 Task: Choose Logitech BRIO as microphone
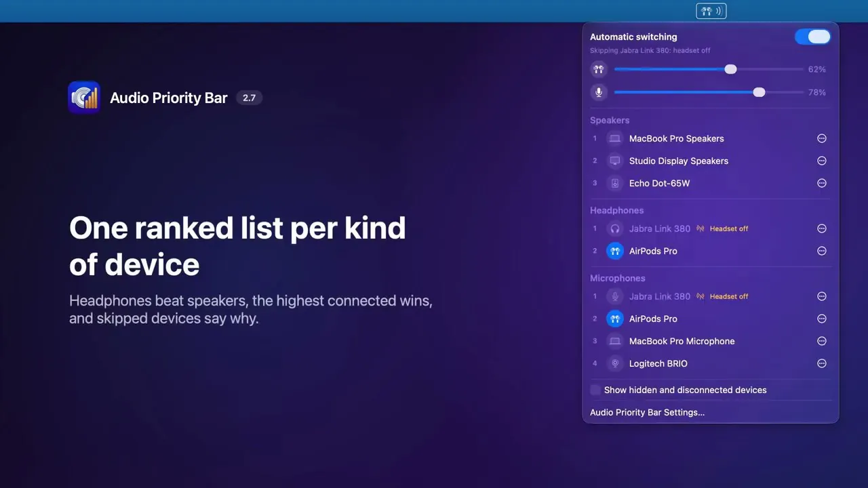pyautogui.click(x=710, y=363)
